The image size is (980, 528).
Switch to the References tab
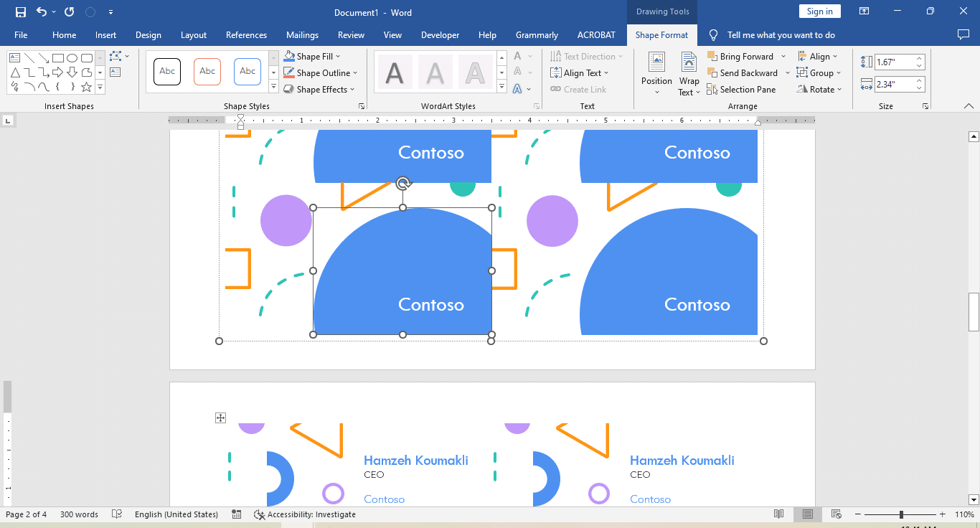pos(246,35)
